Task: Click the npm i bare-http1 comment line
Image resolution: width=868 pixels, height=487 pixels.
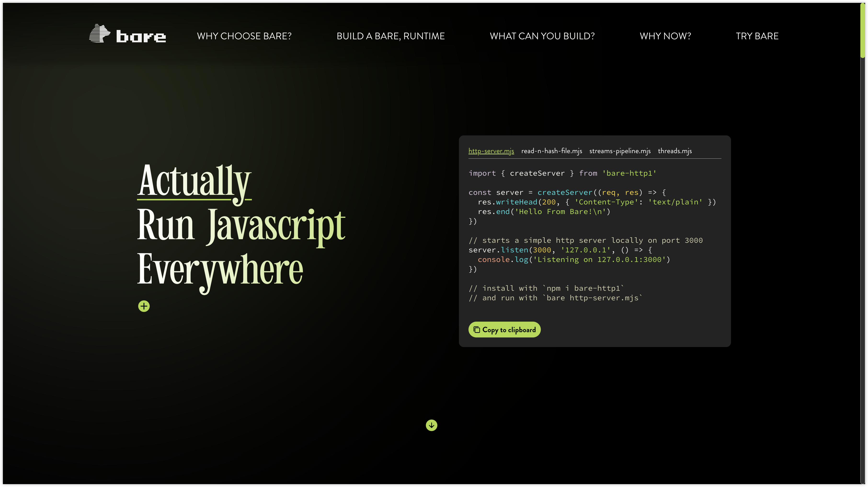Action: tap(546, 288)
